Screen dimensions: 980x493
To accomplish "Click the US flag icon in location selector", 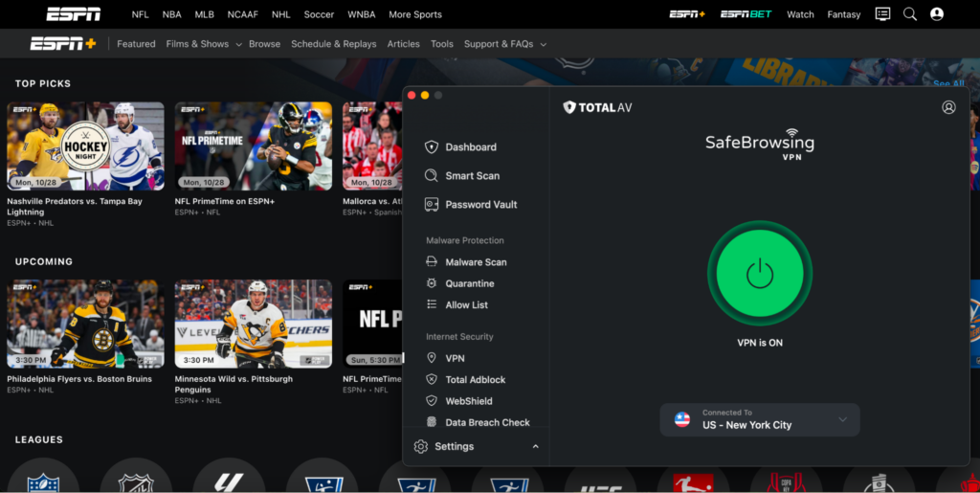I will 681,419.
